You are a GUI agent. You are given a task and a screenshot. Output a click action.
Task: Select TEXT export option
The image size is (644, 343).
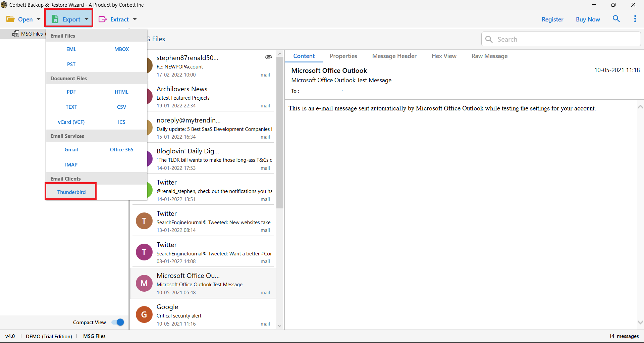71,107
